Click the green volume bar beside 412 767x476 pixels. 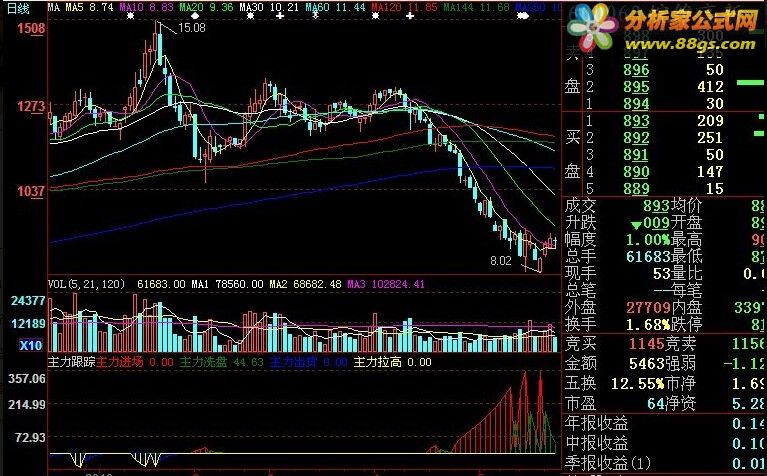pos(750,83)
